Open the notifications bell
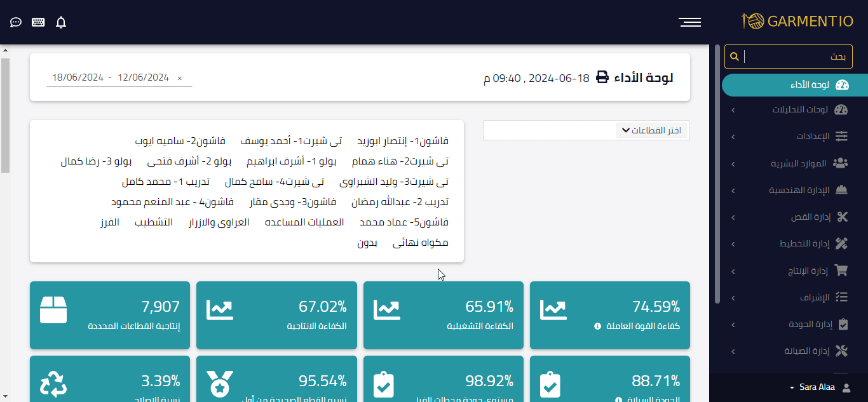This screenshot has width=868, height=402. 61,23
